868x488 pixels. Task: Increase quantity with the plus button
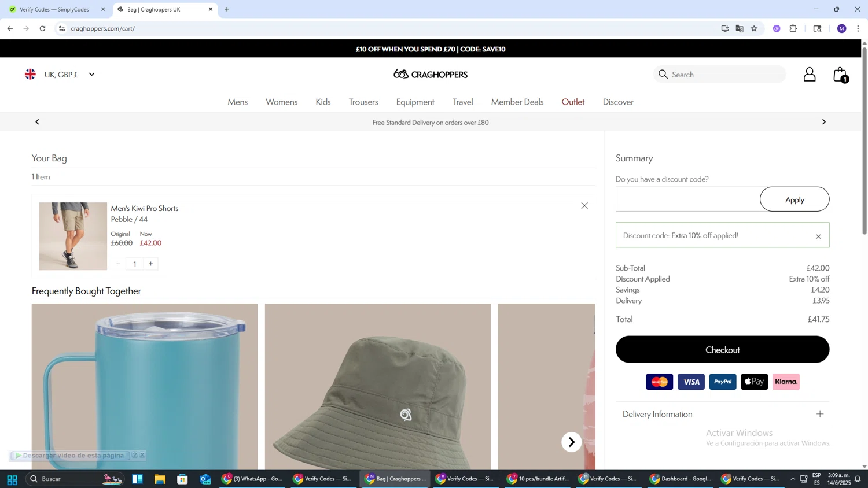tap(151, 264)
